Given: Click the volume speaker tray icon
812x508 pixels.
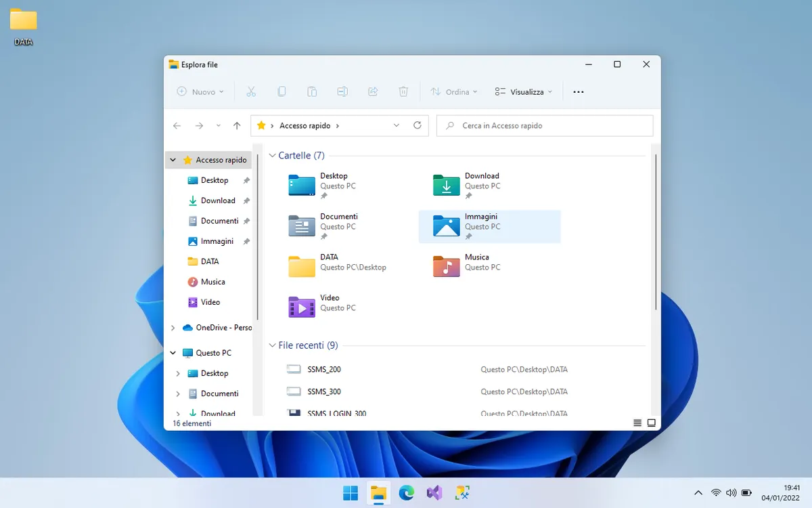Looking at the screenshot, I should click(x=731, y=492).
